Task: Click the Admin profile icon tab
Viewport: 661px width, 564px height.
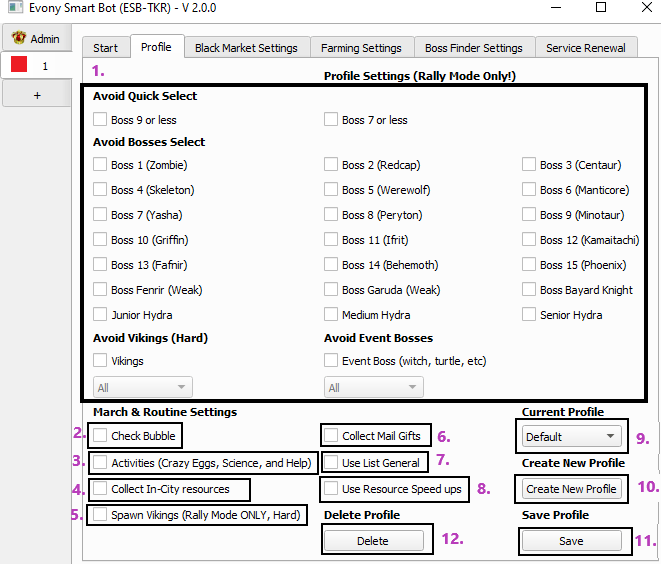Action: click(x=37, y=39)
